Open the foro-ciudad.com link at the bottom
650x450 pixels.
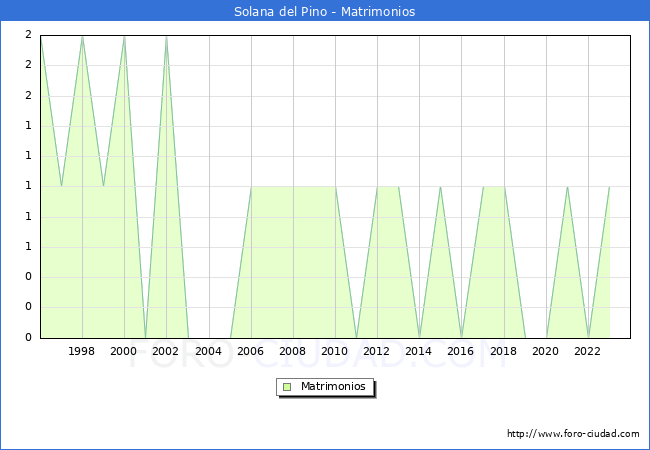coord(573,434)
